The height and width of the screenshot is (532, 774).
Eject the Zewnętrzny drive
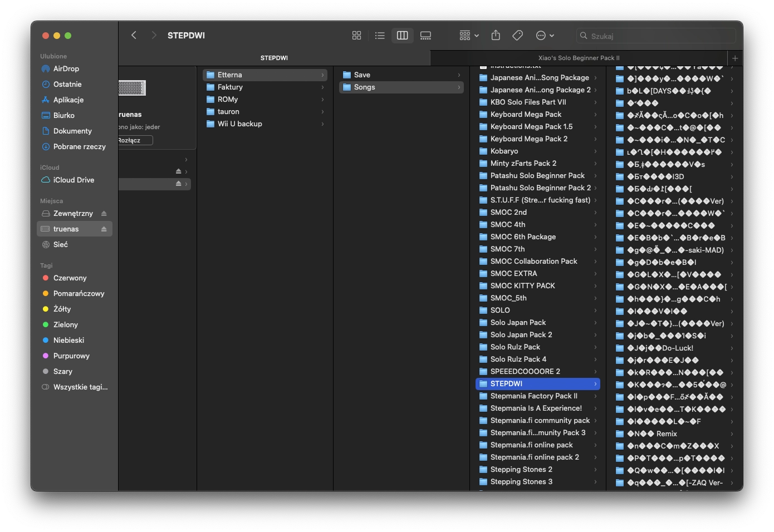tap(104, 214)
